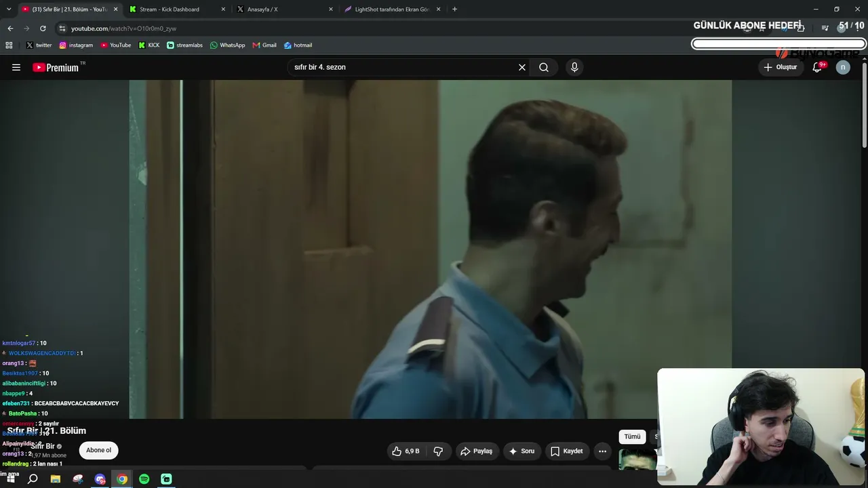Close the Anasayfa / X tab
The height and width of the screenshot is (488, 868).
[331, 9]
